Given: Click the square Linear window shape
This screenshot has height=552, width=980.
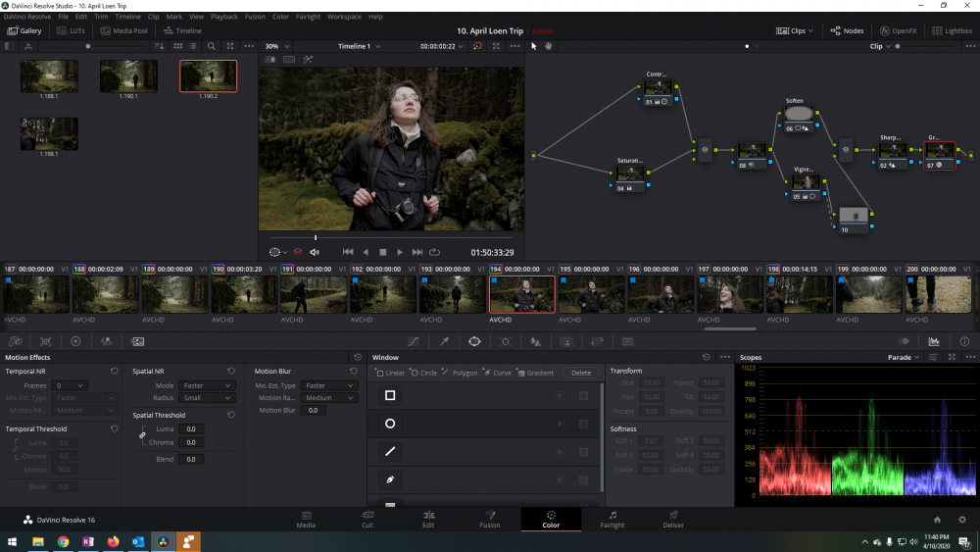Looking at the screenshot, I should (x=390, y=395).
